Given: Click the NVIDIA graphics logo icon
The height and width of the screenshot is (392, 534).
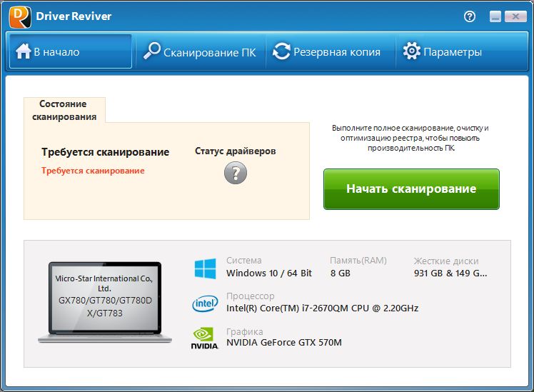Looking at the screenshot, I should (204, 338).
